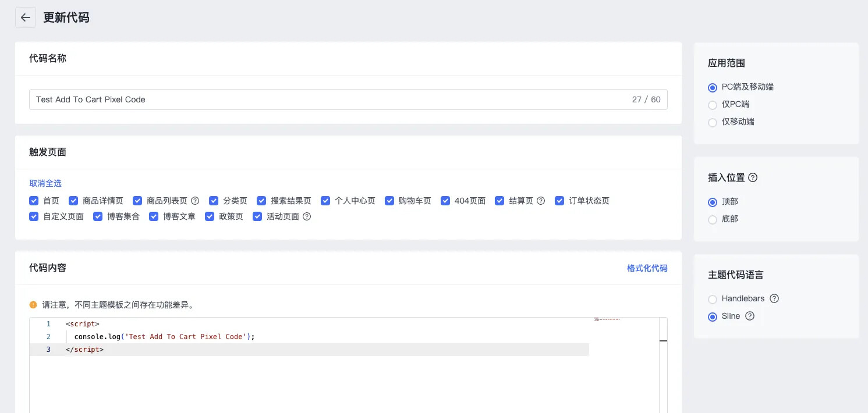868x413 pixels.
Task: Toggle the 404页面 checkbox
Action: [x=445, y=201]
